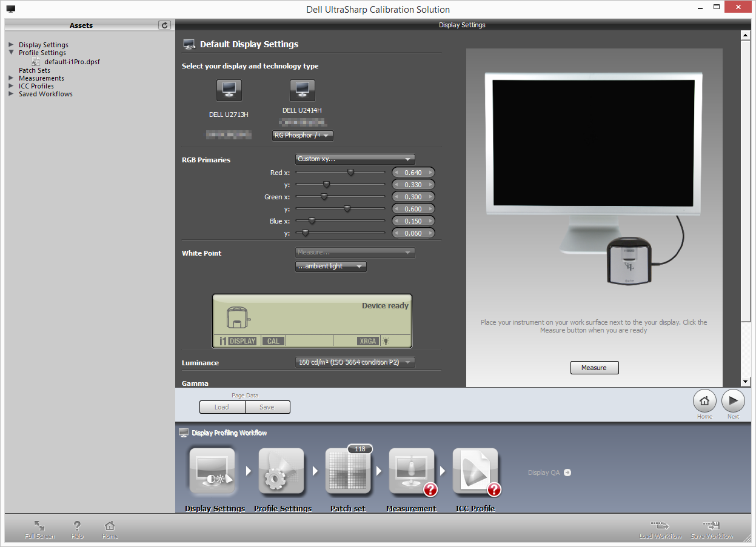Expand the Saved Workflows tree node arrow
756x547 pixels.
[11, 94]
